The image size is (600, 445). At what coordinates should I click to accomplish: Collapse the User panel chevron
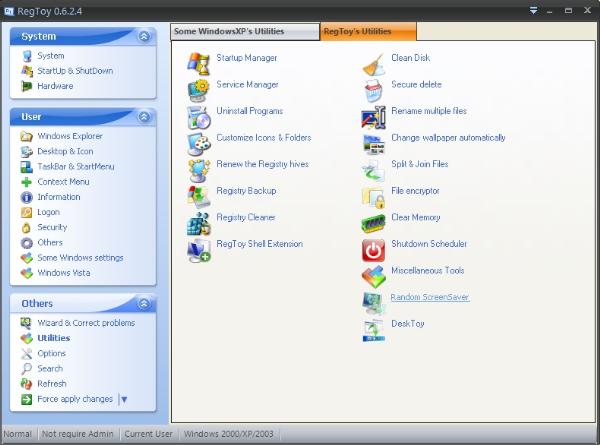[x=144, y=117]
